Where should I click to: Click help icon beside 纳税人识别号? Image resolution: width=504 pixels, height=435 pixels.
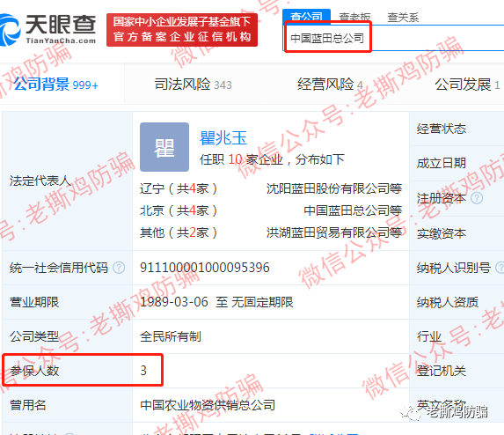tap(500, 268)
